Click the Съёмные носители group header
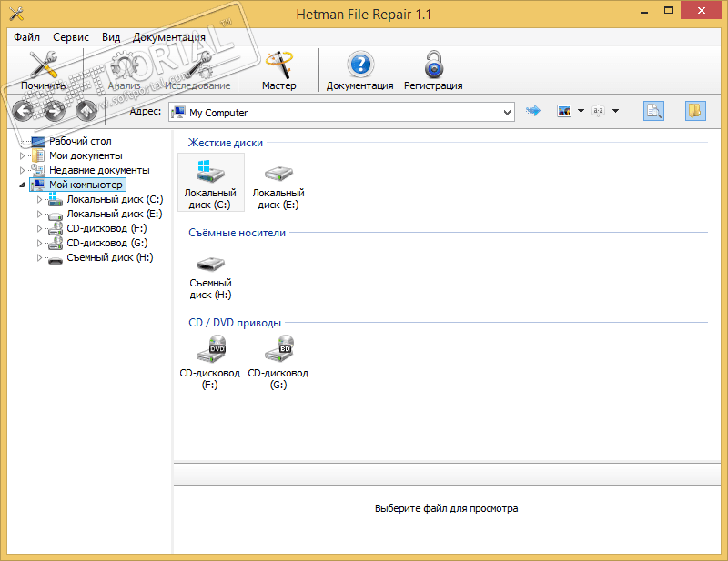The height and width of the screenshot is (561, 728). tap(237, 233)
